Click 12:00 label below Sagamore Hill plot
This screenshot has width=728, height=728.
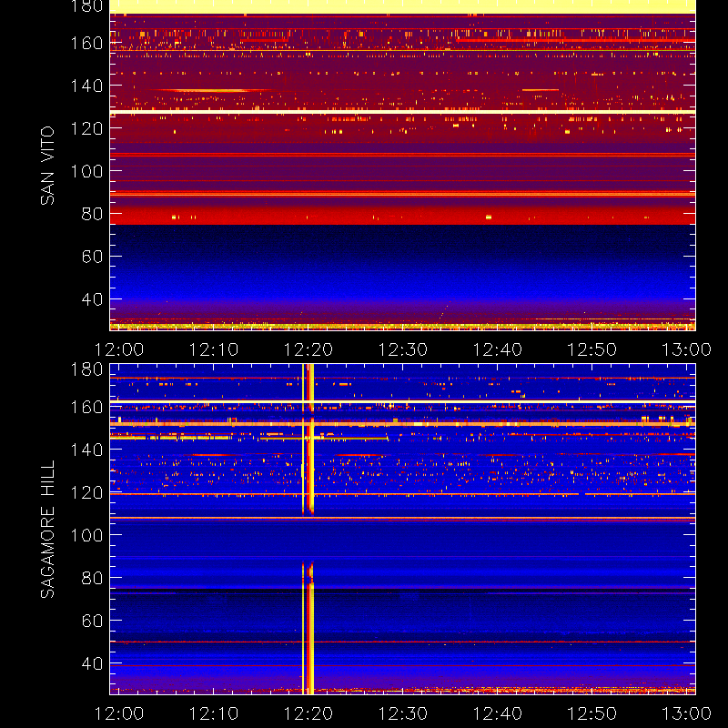[x=119, y=713]
